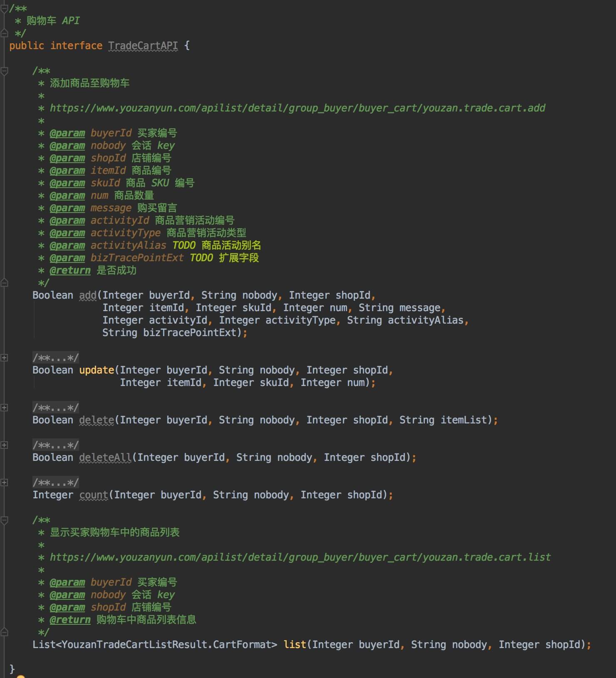Click the list method name
The width and height of the screenshot is (616, 678).
295,645
